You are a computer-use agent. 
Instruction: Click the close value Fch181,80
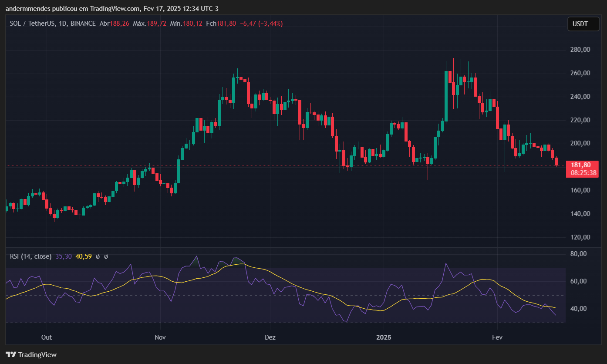(x=221, y=24)
